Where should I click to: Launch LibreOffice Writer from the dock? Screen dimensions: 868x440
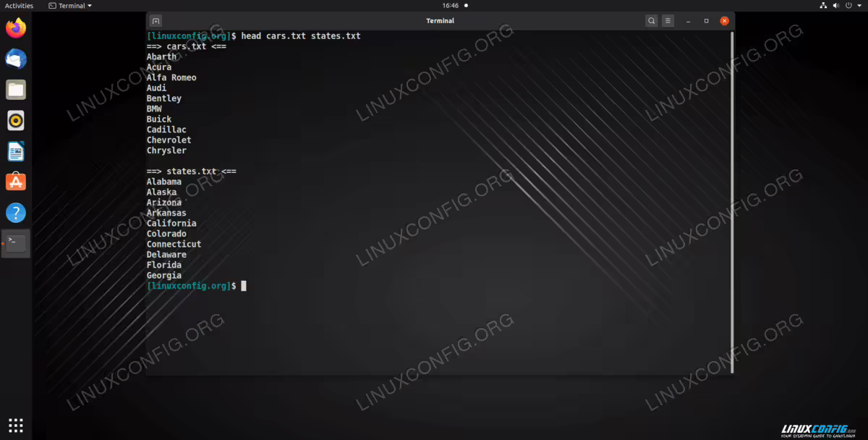(16, 151)
